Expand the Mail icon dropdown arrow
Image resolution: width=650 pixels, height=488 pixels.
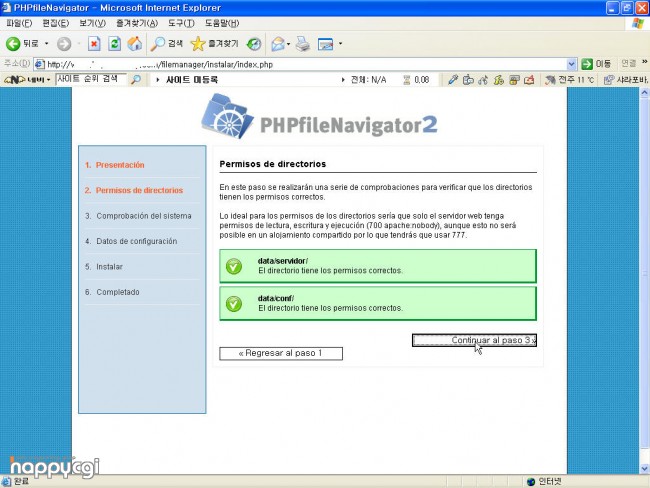pyautogui.click(x=289, y=44)
